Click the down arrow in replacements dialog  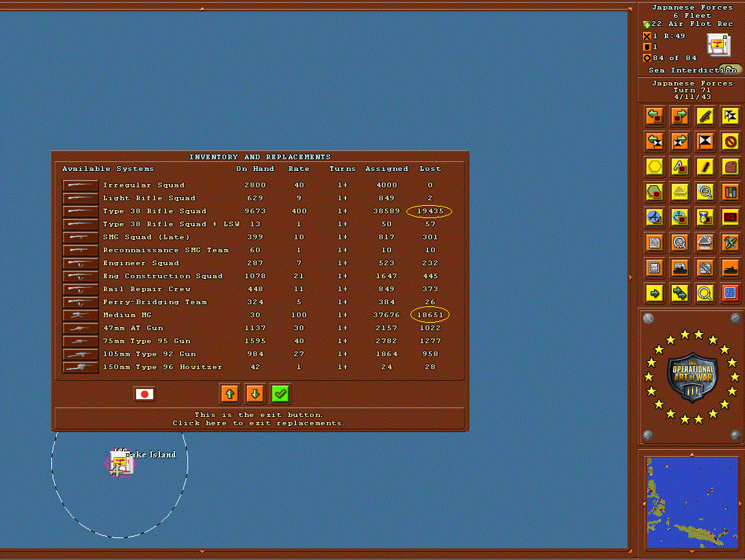(255, 394)
